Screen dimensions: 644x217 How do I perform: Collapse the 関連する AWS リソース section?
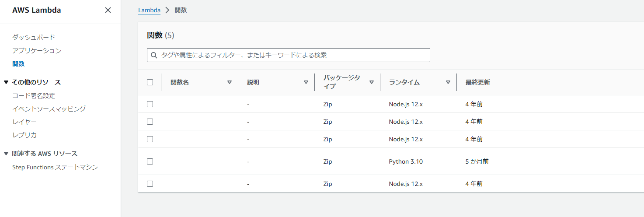(x=6, y=154)
